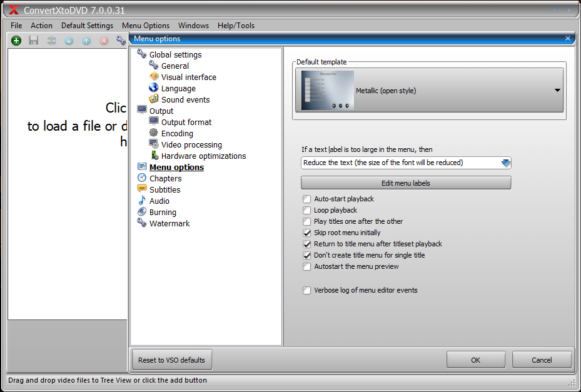Select the Subtitles tree item label

point(165,189)
